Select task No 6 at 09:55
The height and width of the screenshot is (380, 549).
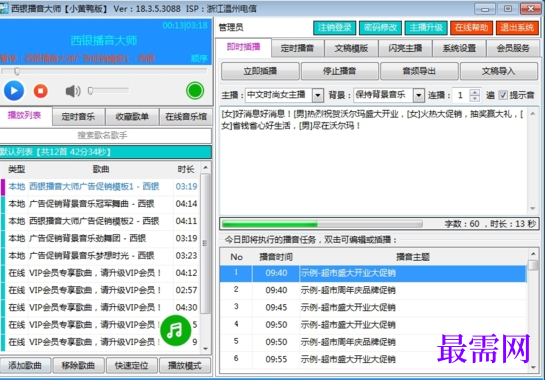point(373,359)
